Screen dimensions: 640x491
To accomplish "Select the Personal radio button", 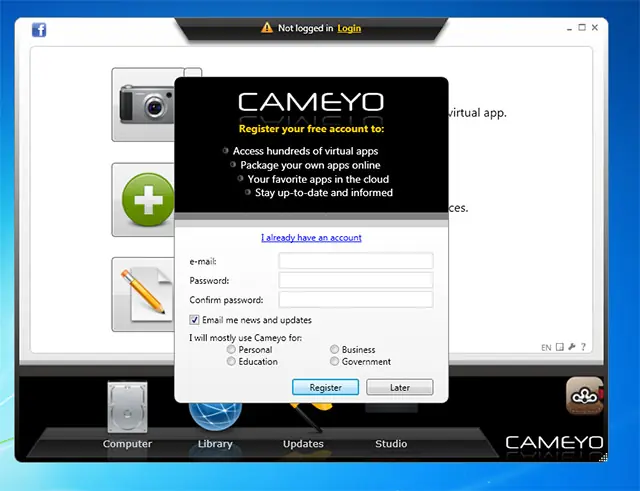I will (231, 349).
